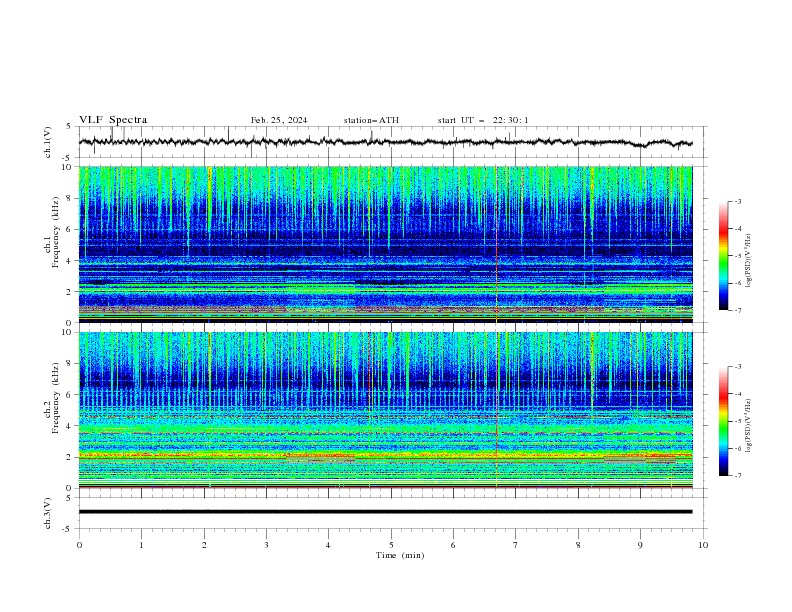Click the 'VLF Spectra' title text

pyautogui.click(x=113, y=120)
